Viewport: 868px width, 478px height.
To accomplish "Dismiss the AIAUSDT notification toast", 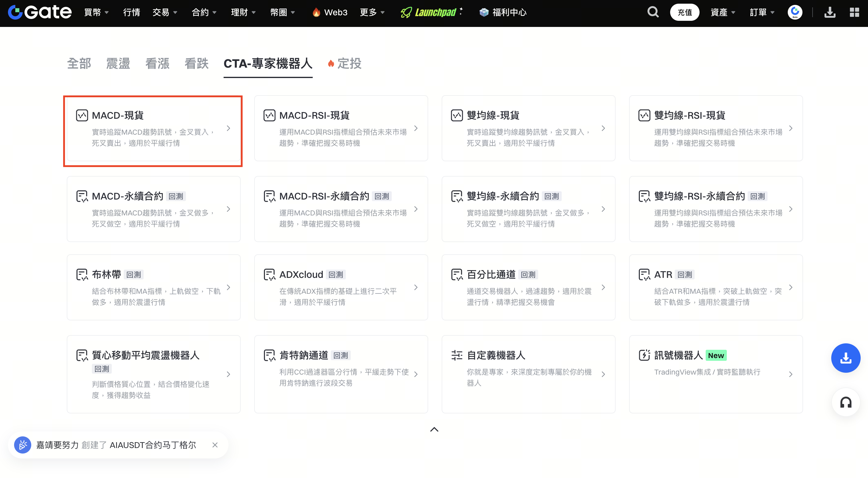I will [215, 445].
